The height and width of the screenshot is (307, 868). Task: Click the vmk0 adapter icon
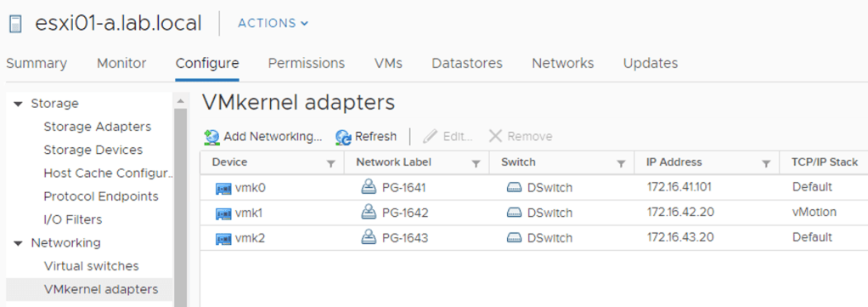223,189
